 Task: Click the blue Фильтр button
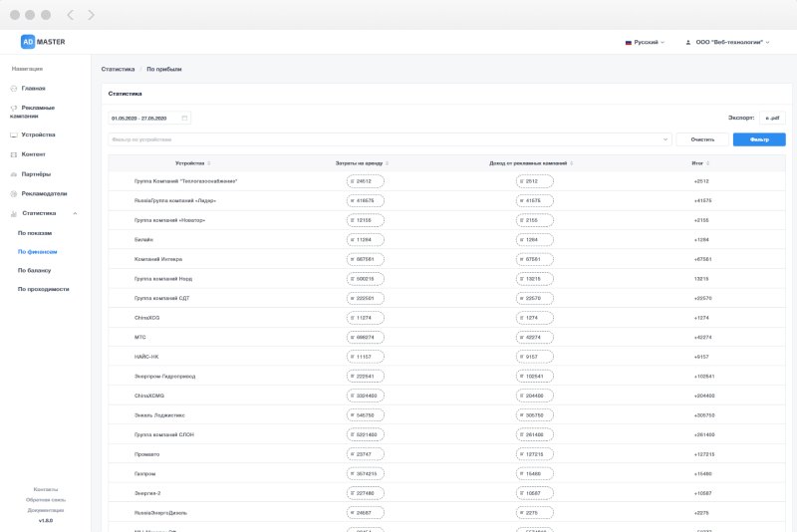tap(759, 139)
